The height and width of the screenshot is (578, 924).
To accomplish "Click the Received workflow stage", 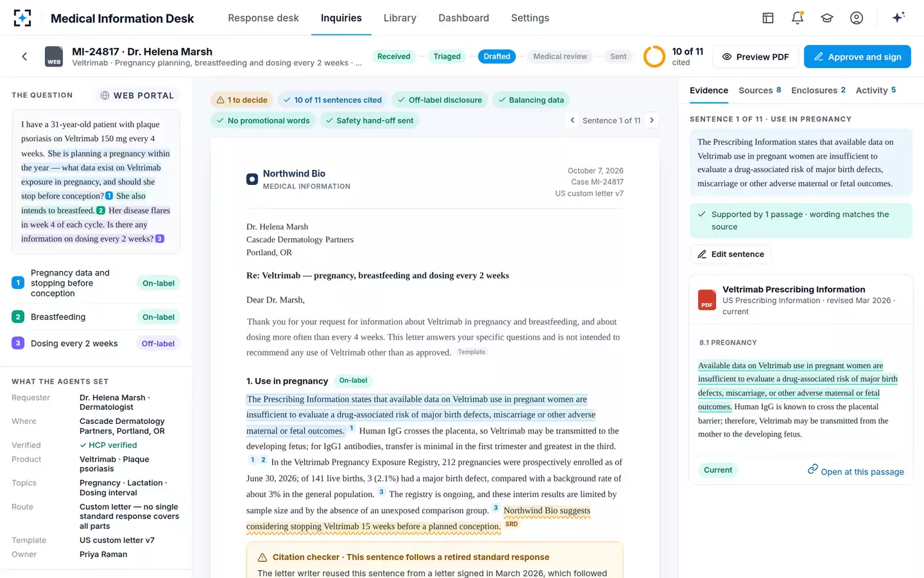I will coord(393,57).
